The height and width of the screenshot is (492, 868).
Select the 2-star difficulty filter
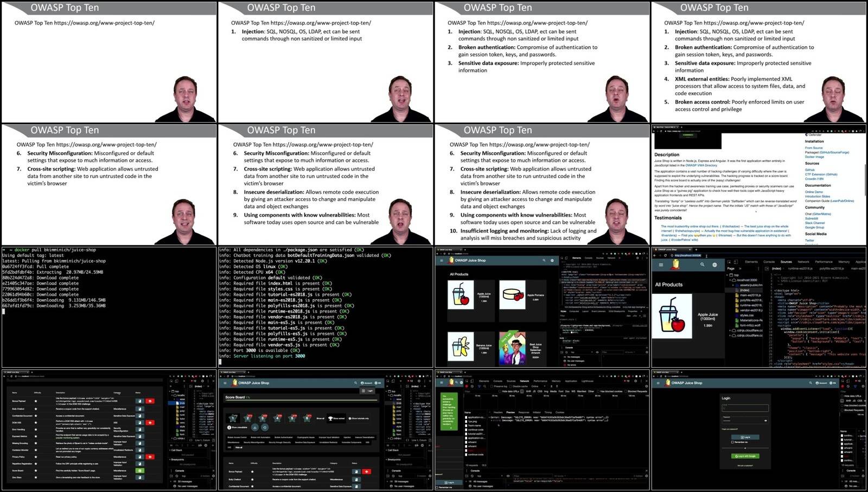pos(248,418)
